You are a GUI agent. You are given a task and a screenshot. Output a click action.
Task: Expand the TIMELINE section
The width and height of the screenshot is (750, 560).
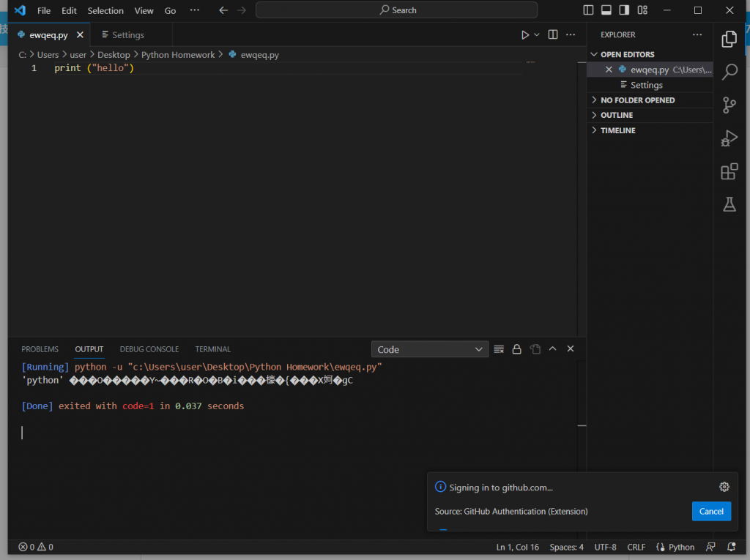pos(650,130)
